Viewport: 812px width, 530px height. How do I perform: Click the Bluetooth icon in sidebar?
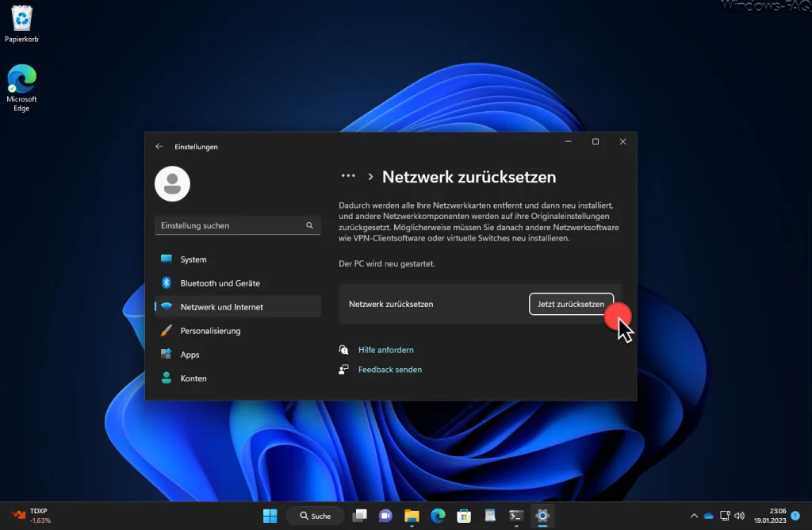167,282
